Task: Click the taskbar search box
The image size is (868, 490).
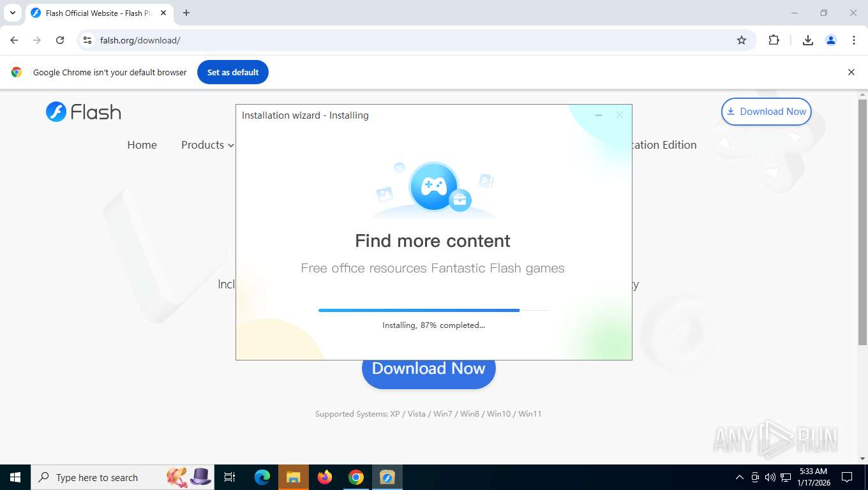Action: pos(123,477)
